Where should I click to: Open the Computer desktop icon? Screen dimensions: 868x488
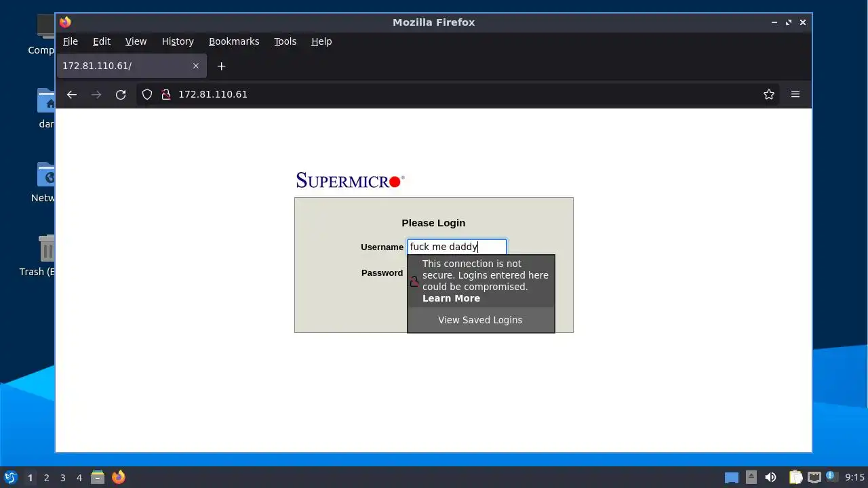pos(46,27)
